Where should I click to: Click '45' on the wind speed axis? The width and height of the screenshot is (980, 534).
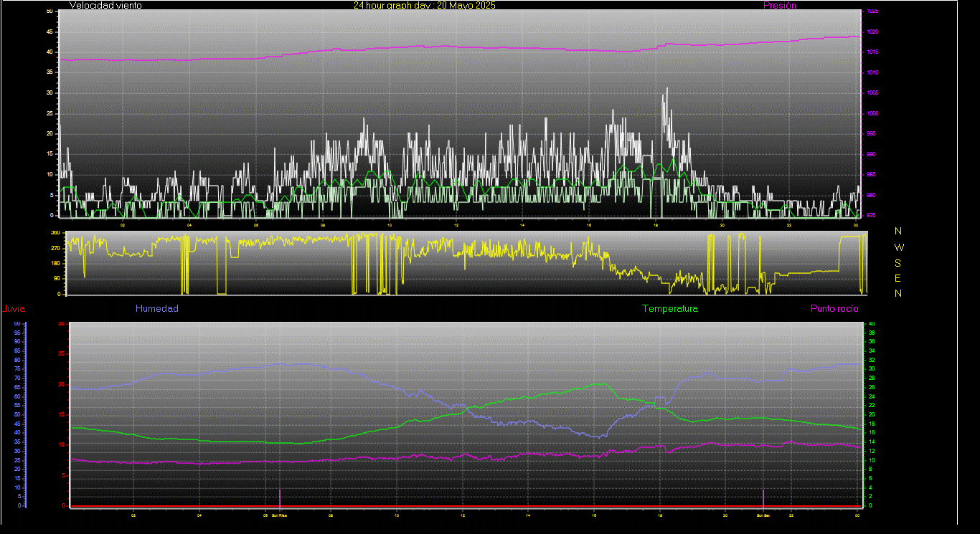[x=50, y=32]
